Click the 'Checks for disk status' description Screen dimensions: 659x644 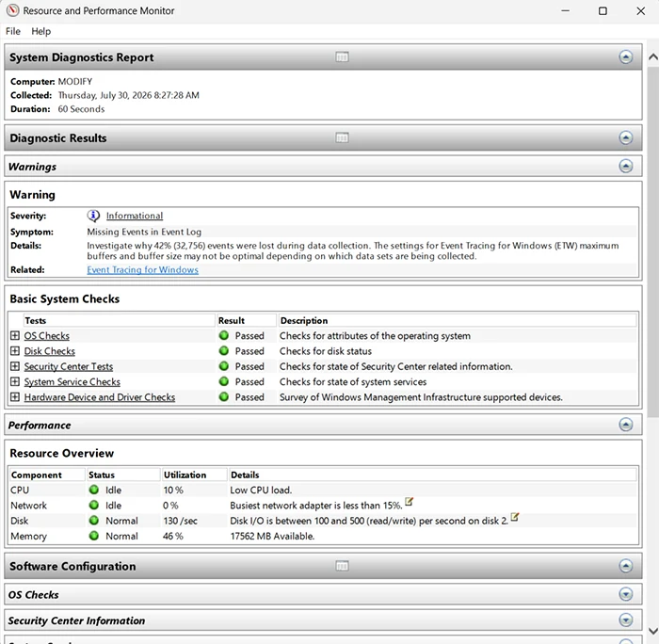point(326,351)
